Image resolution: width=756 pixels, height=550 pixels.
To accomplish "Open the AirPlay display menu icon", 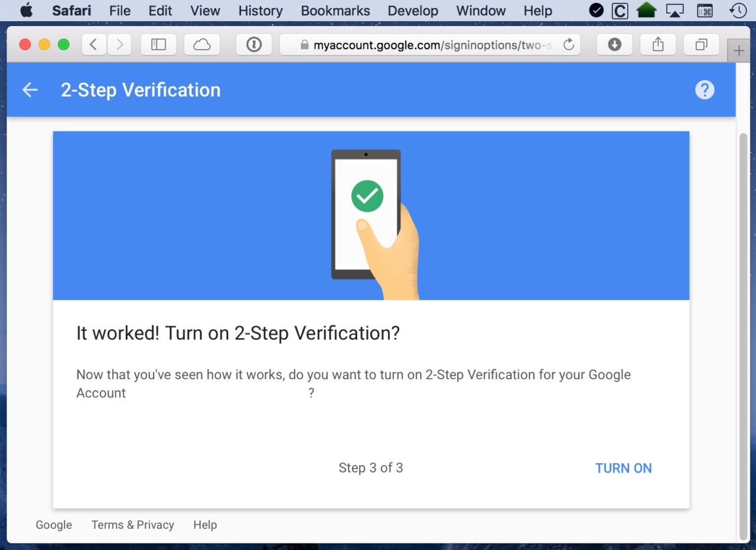I will (674, 11).
